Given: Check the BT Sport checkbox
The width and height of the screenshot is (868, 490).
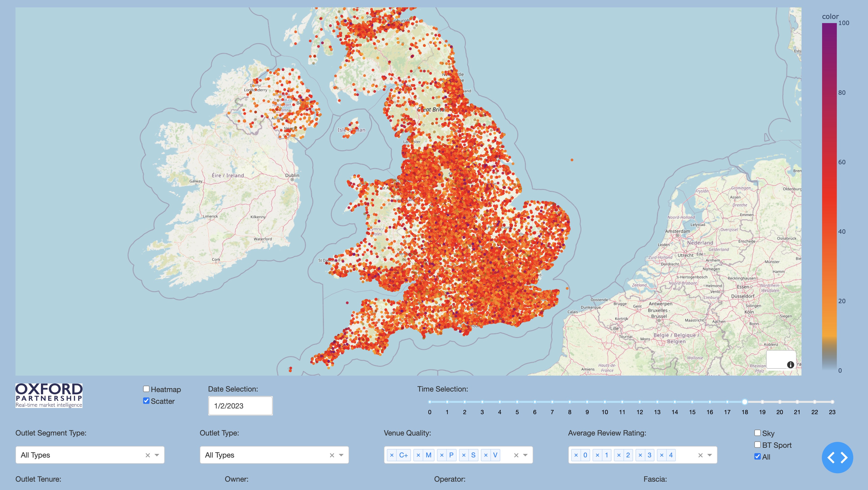Looking at the screenshot, I should tap(758, 445).
